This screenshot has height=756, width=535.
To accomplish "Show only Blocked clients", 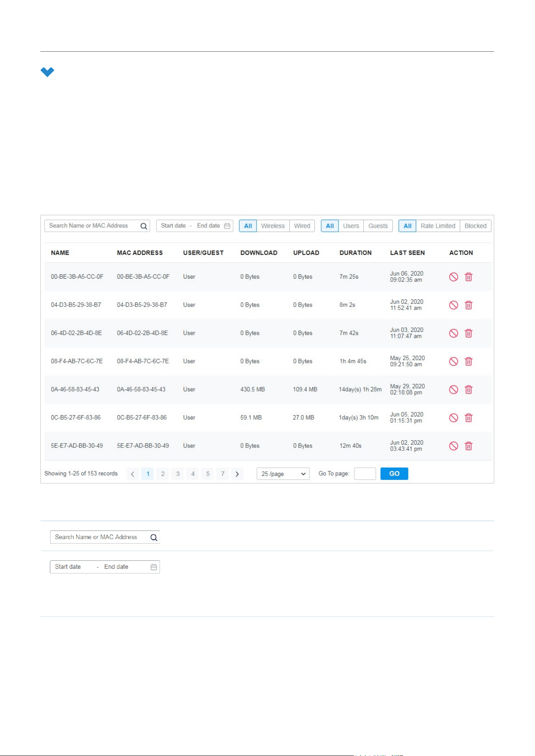I will point(475,226).
